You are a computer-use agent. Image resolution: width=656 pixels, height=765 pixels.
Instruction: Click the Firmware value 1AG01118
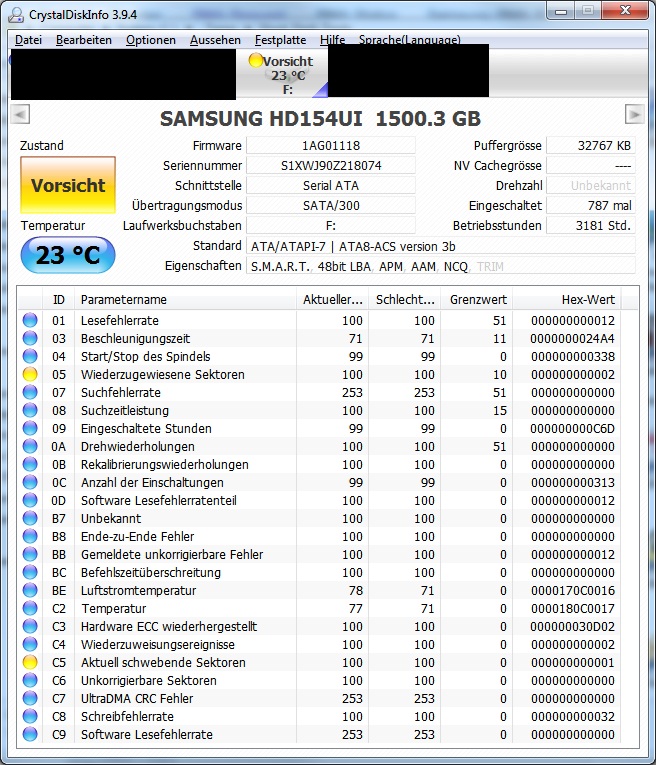pos(331,145)
